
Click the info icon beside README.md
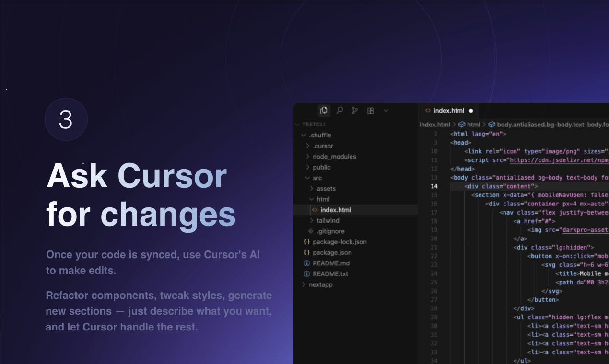coord(307,263)
